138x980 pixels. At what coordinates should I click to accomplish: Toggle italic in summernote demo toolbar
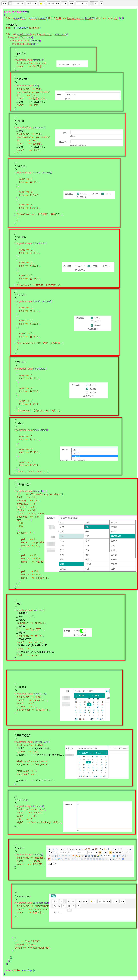tap(65, 901)
